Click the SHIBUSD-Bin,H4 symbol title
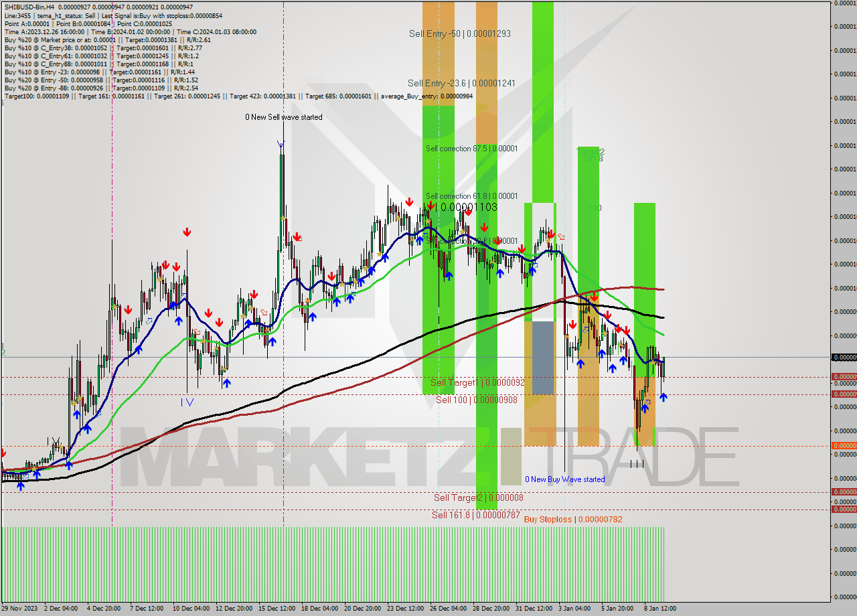This screenshot has height=616, width=857. tap(29, 7)
